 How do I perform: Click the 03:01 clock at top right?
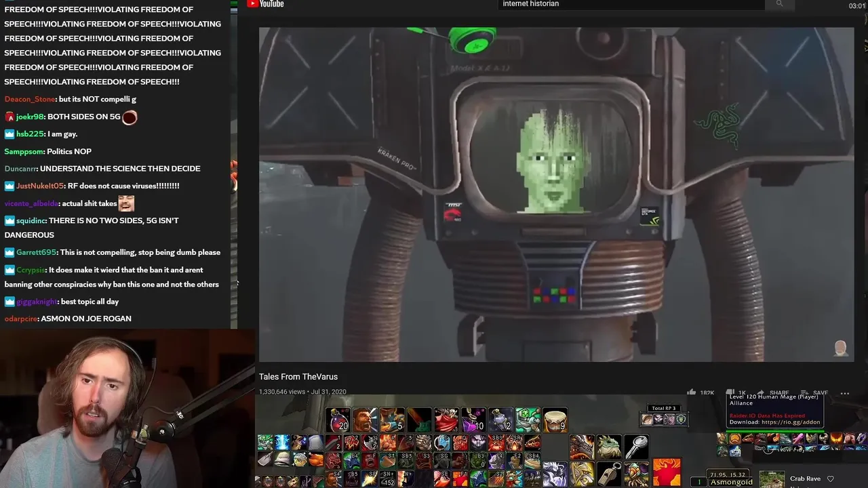[857, 5]
